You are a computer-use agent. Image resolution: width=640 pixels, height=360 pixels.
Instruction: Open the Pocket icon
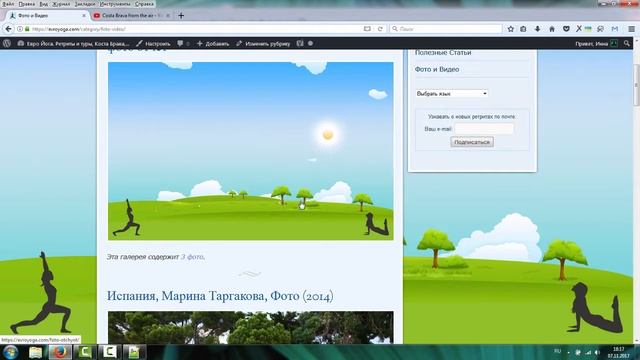566,29
